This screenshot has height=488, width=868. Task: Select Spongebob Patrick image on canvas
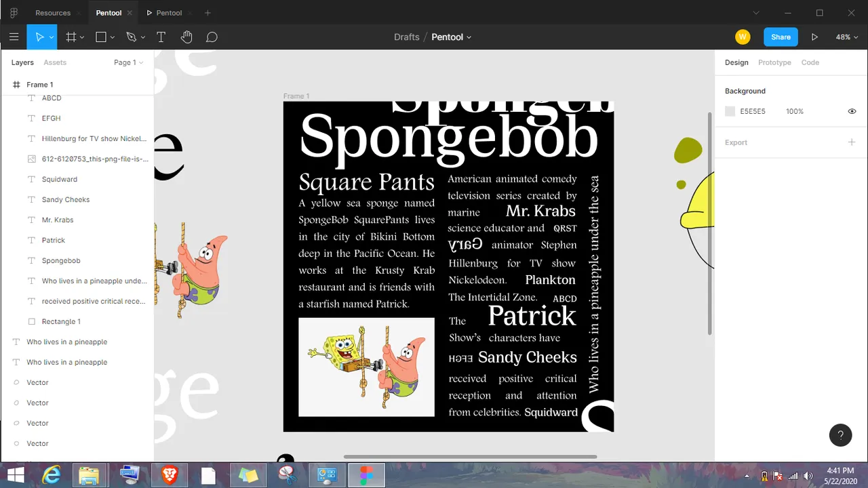coord(366,367)
